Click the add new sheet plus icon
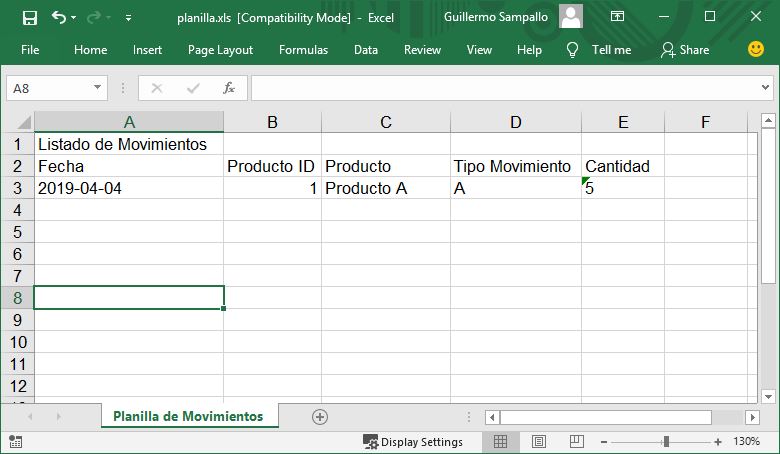The image size is (780, 454). coord(320,417)
